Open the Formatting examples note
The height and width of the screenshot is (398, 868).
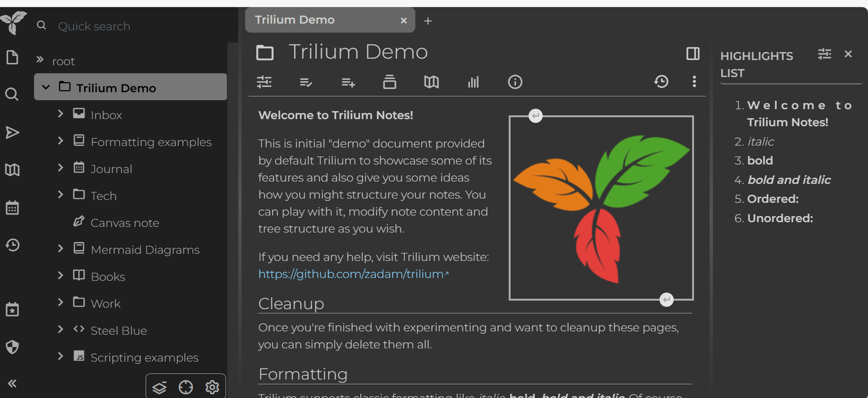[151, 142]
